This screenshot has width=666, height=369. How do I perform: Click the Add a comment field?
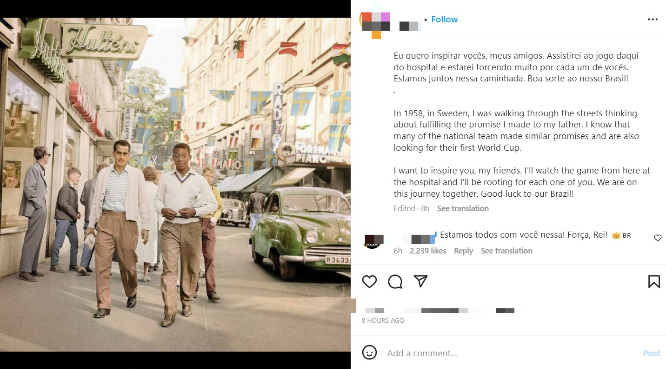(510, 353)
